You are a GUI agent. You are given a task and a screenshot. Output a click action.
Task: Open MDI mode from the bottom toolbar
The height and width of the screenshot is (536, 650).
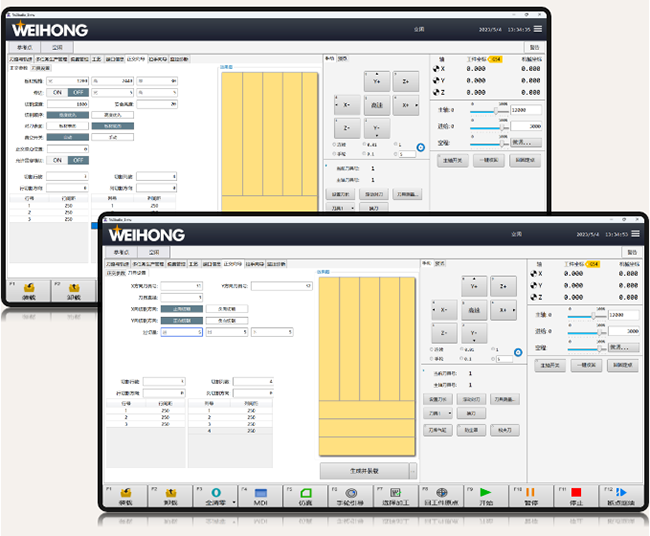259,493
